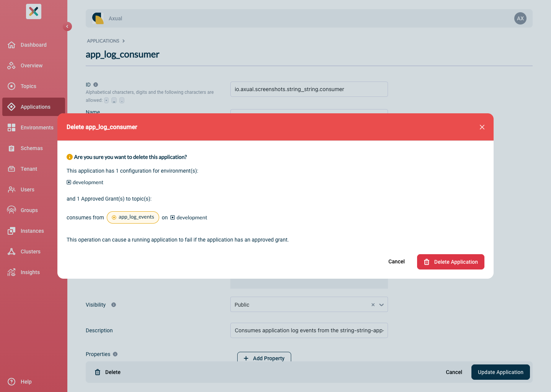Click the Tenant briefcase icon
This screenshot has width=551, height=392.
11,169
